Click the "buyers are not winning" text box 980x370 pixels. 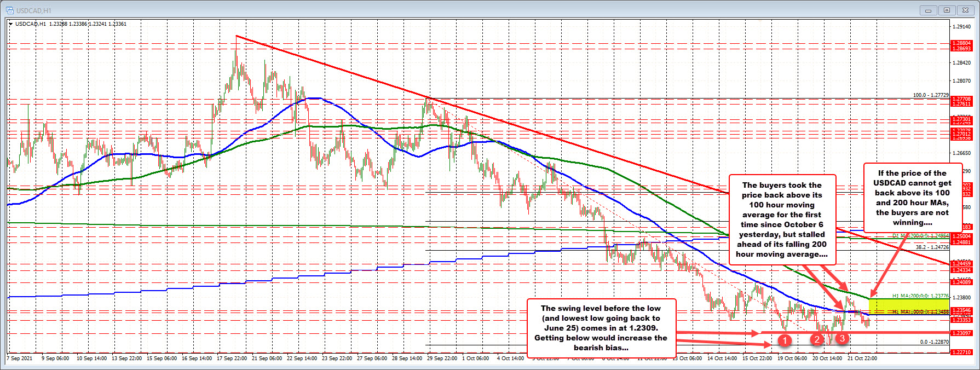[x=912, y=198]
